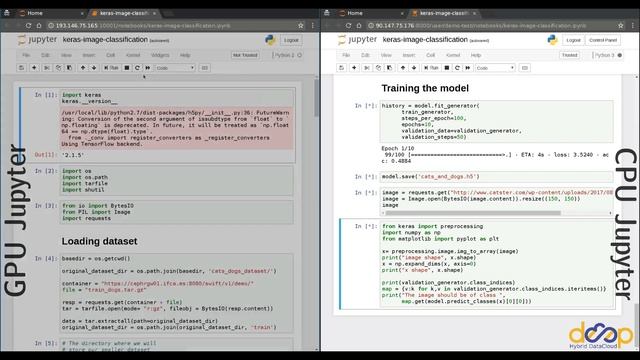The width and height of the screenshot is (640, 360).
Task: Copy selected cell in the CPU Jupyter toolbar
Action: pos(378,68)
